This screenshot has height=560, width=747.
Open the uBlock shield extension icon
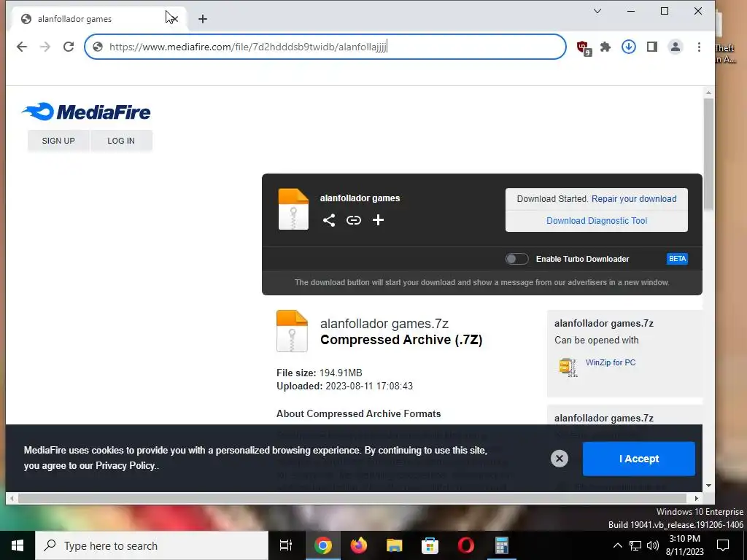583,47
